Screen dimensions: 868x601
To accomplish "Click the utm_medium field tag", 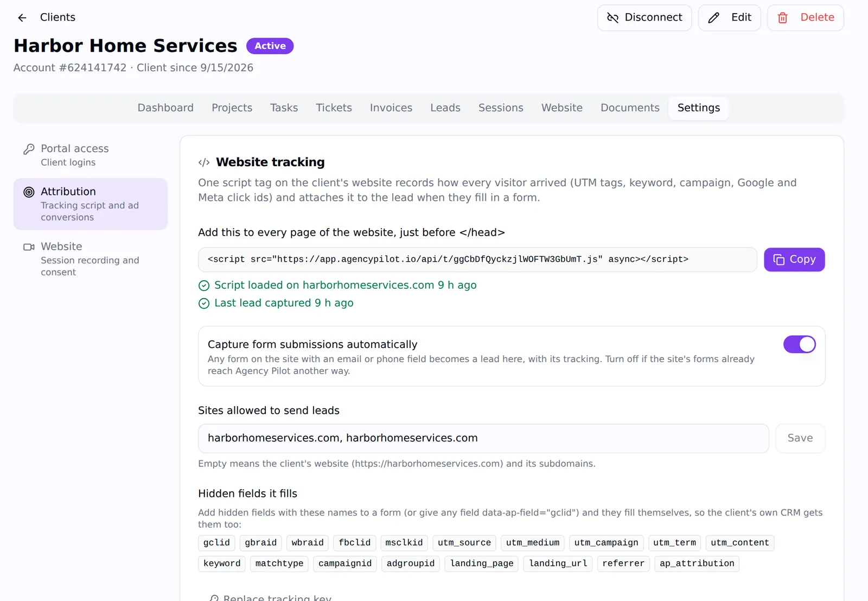I will [533, 543].
